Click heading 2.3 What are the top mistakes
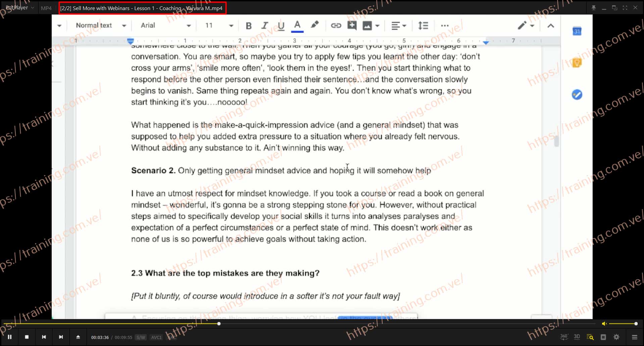 point(225,273)
